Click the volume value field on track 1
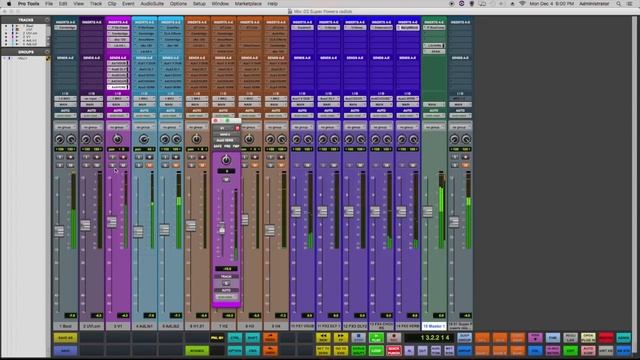Viewport: 640px width, 360px height. tap(71, 316)
